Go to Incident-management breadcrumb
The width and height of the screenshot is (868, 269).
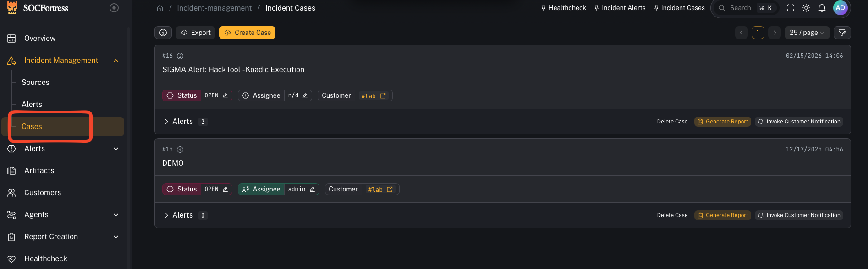(x=214, y=8)
